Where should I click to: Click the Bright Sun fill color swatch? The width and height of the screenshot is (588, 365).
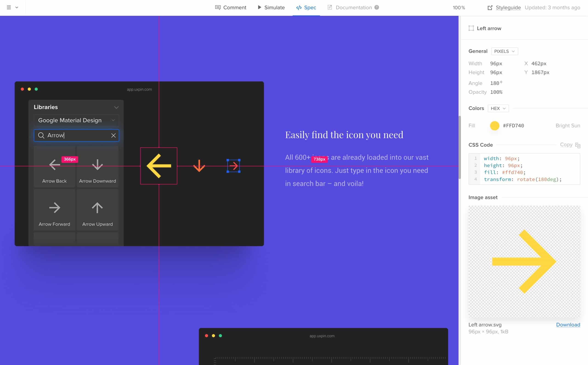click(495, 126)
